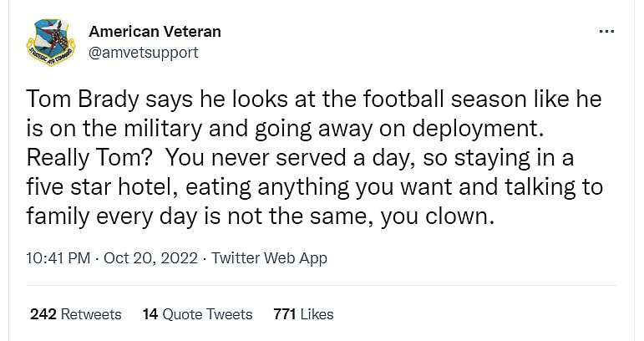644x341 pixels.
Task: Click the @amvetsupport handle
Action: 143,53
